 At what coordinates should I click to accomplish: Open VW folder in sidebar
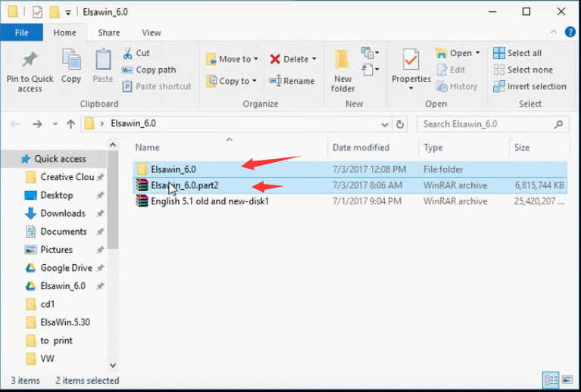[41, 358]
